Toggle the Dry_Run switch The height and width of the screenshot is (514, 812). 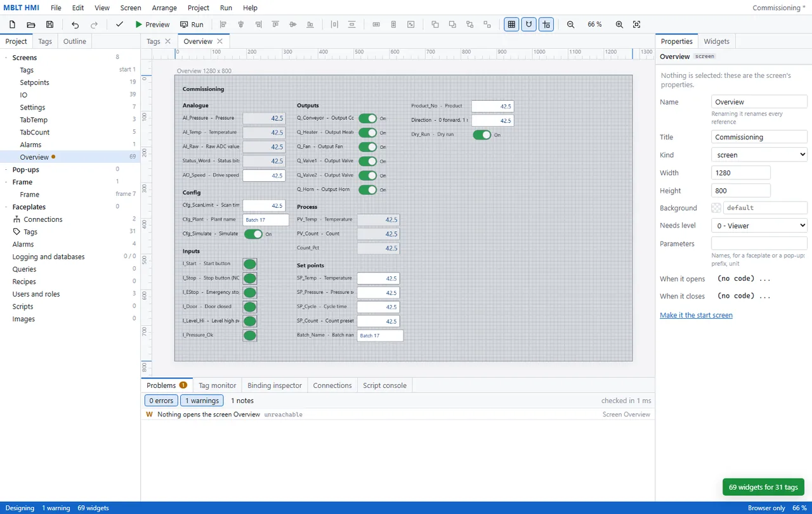[x=482, y=134]
